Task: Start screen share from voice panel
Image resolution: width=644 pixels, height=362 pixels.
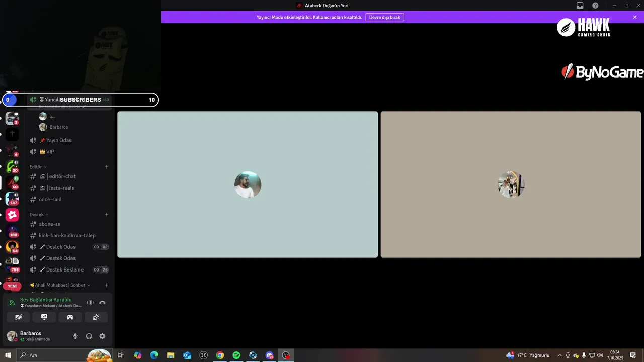Action: click(44, 317)
